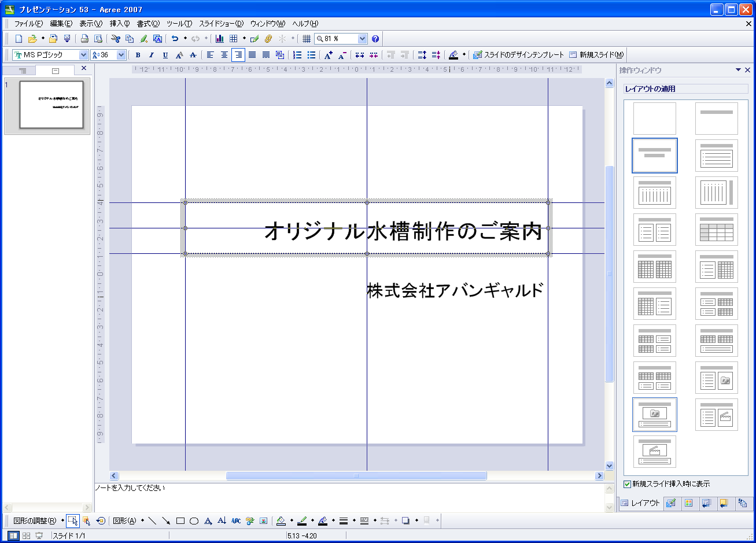Insert bulleted list
The height and width of the screenshot is (543, 756).
point(311,55)
